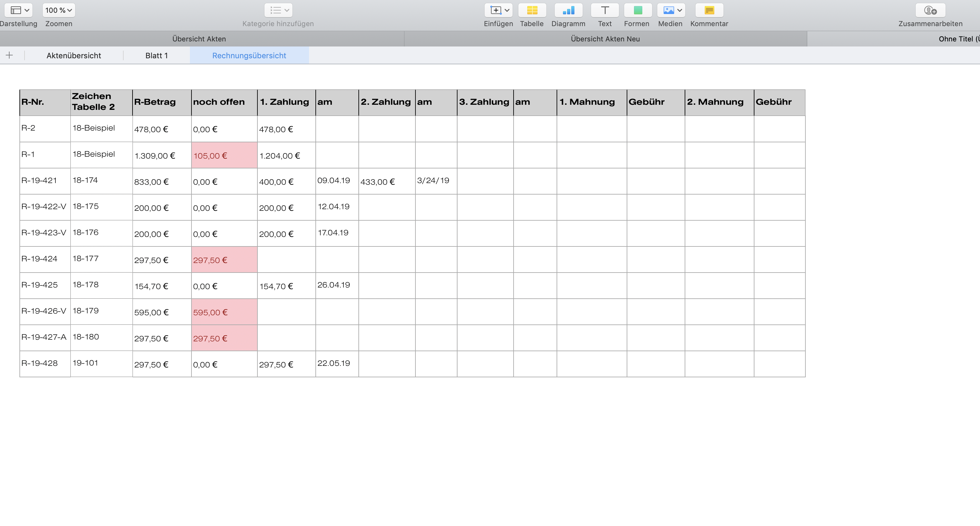Screen dimensions: 980x526
Task: Expand the Medien media dropdown
Action: [x=671, y=10]
